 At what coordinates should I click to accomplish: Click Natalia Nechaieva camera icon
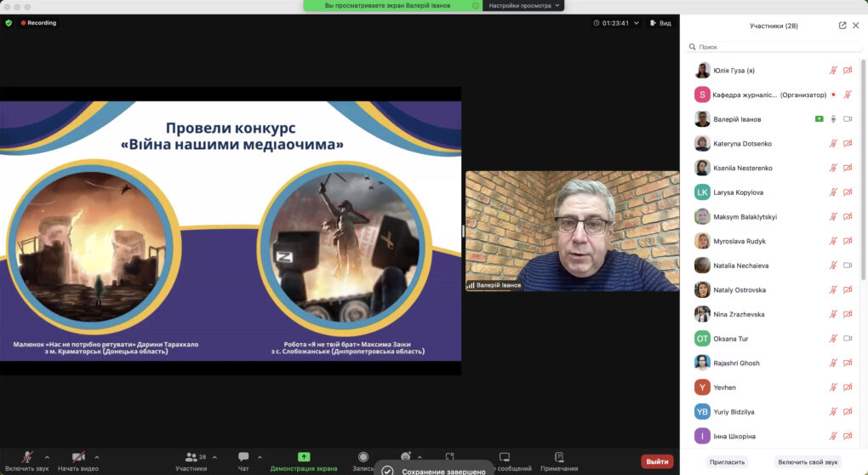tap(848, 266)
